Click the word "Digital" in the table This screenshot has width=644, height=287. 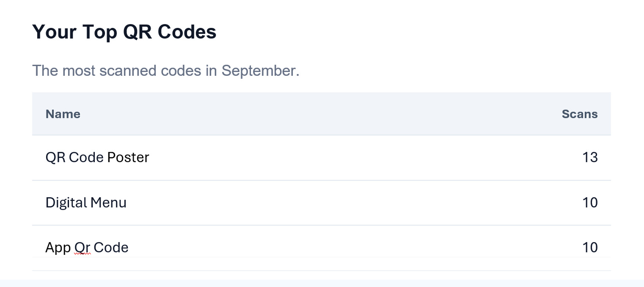pyautogui.click(x=66, y=203)
